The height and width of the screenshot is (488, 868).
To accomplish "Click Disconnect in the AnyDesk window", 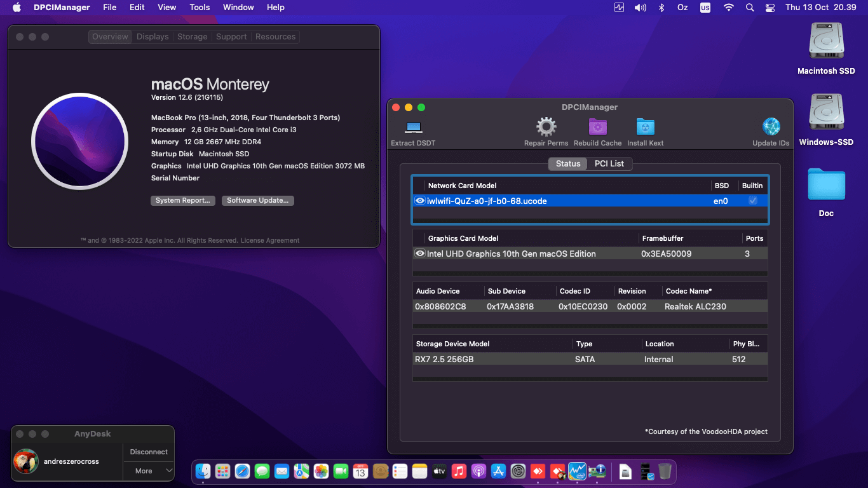I will 149,452.
